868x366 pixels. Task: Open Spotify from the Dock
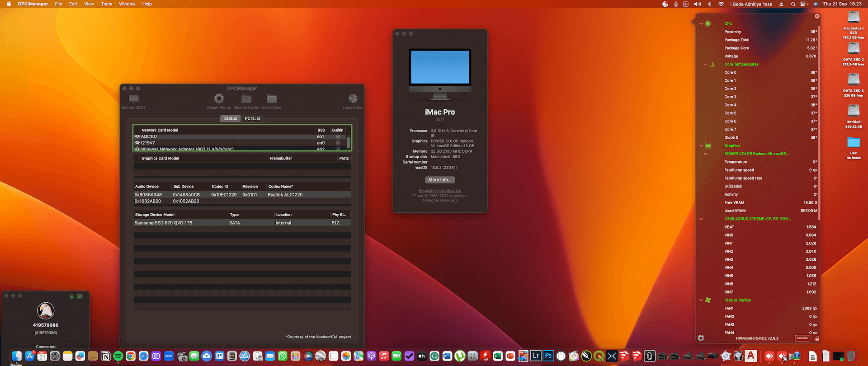tap(118, 356)
